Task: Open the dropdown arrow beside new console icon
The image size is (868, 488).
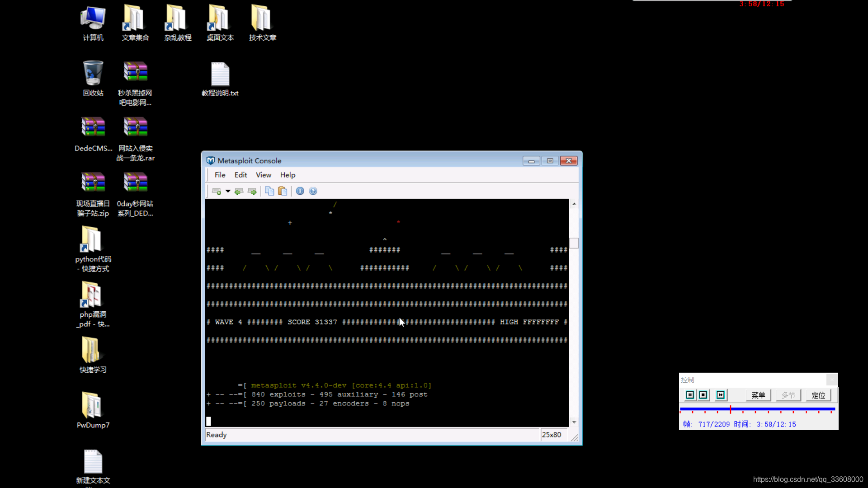Action: [x=228, y=191]
